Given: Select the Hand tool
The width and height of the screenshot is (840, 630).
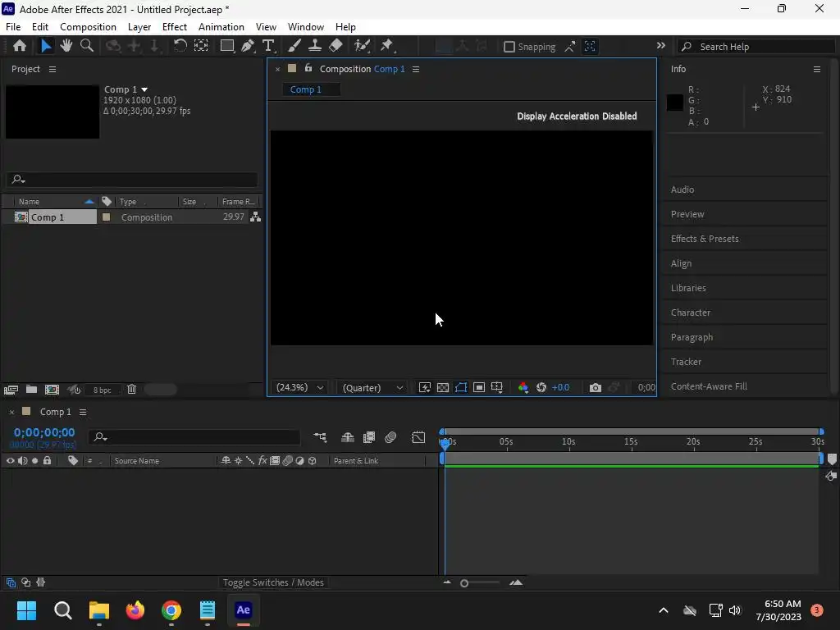Looking at the screenshot, I should (x=66, y=46).
